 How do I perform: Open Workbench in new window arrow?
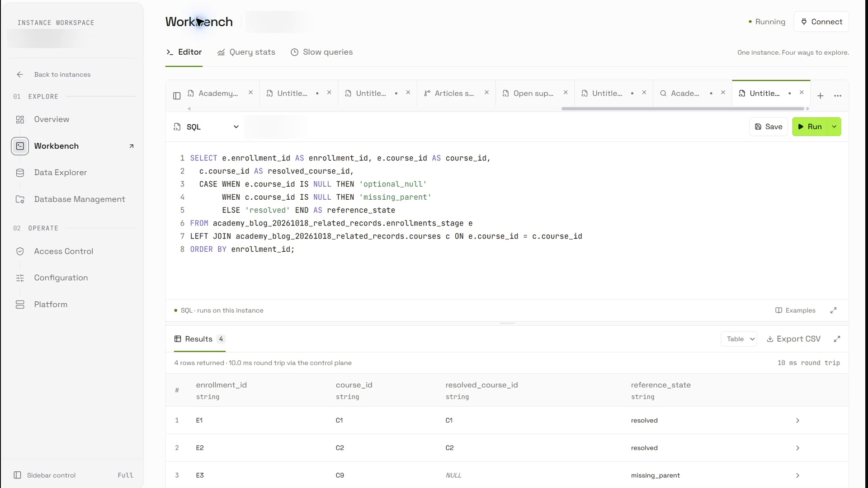pos(132,146)
